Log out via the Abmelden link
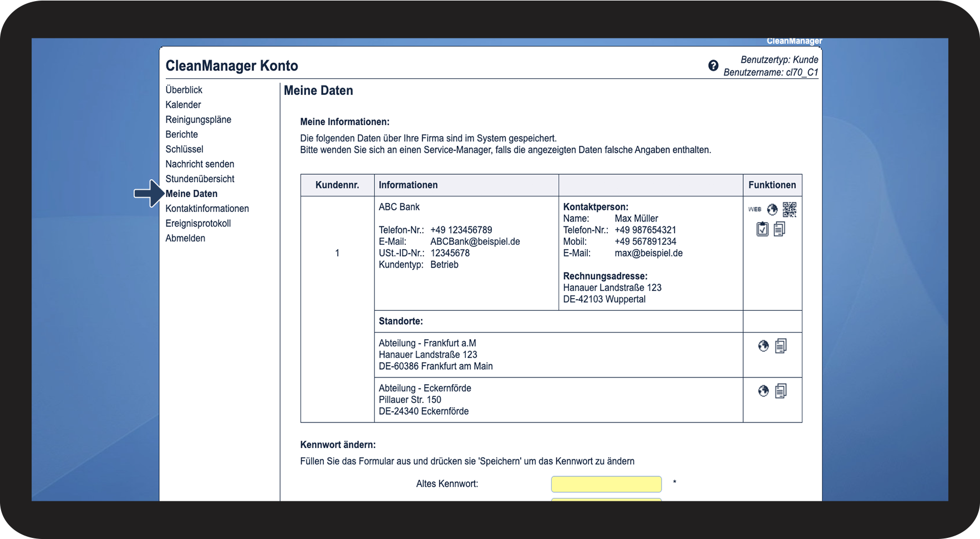The height and width of the screenshot is (539, 980). point(185,238)
